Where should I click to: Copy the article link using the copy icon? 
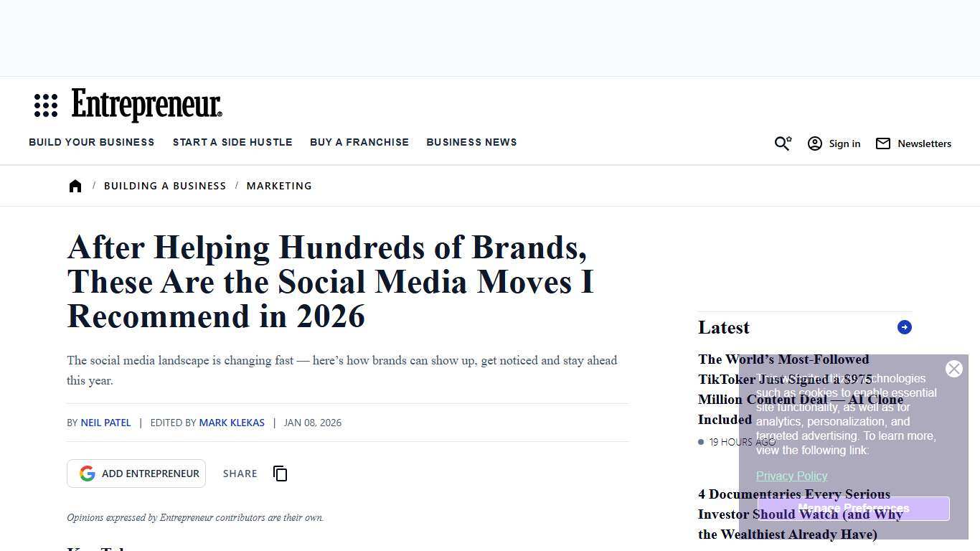coord(280,473)
